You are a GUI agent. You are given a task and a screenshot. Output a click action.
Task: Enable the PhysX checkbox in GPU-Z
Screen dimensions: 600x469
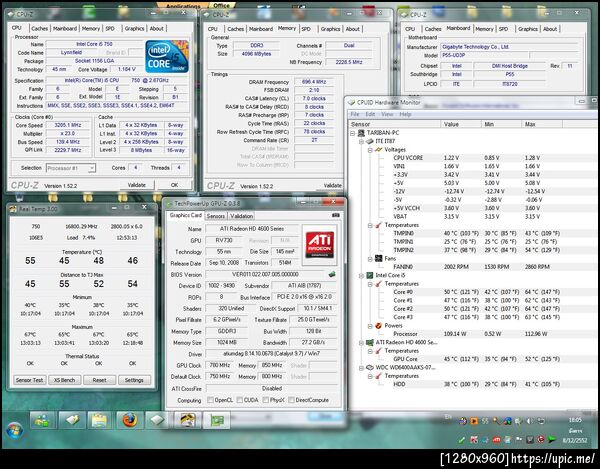click(265, 400)
